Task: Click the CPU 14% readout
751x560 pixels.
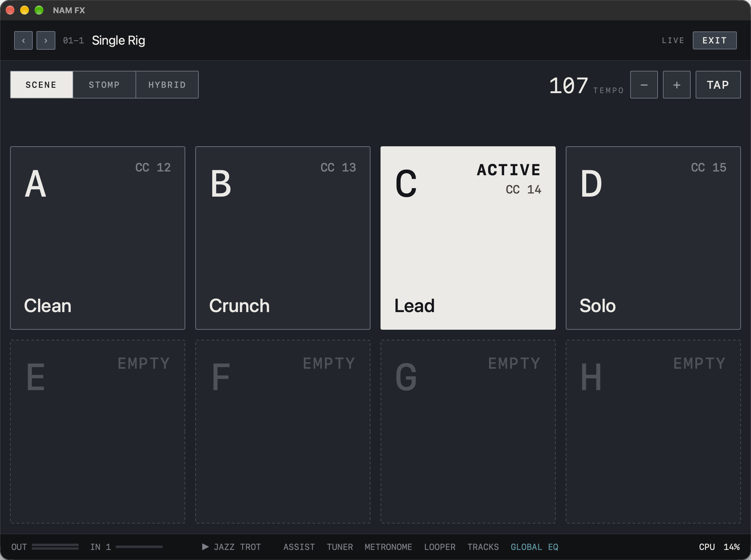Action: point(719,547)
